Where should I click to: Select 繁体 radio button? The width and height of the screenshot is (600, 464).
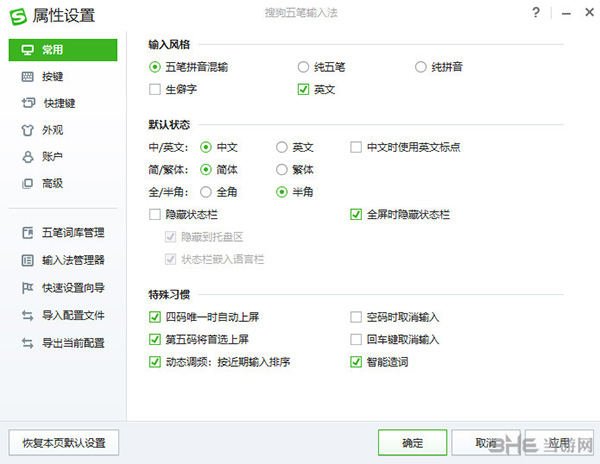[282, 169]
